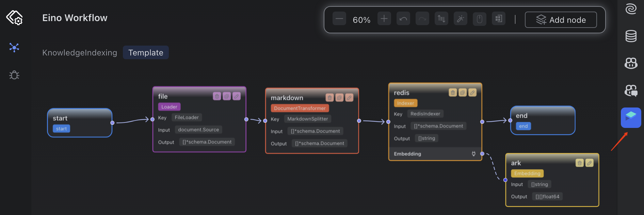Open the debug bug icon in sidebar
This screenshot has height=215, width=644.
point(14,75)
